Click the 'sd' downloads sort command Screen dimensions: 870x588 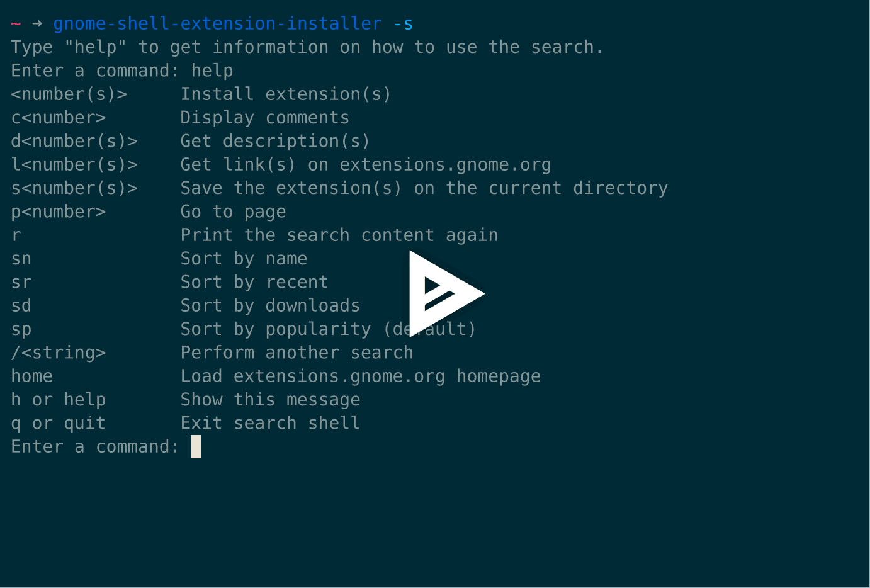[21, 306]
